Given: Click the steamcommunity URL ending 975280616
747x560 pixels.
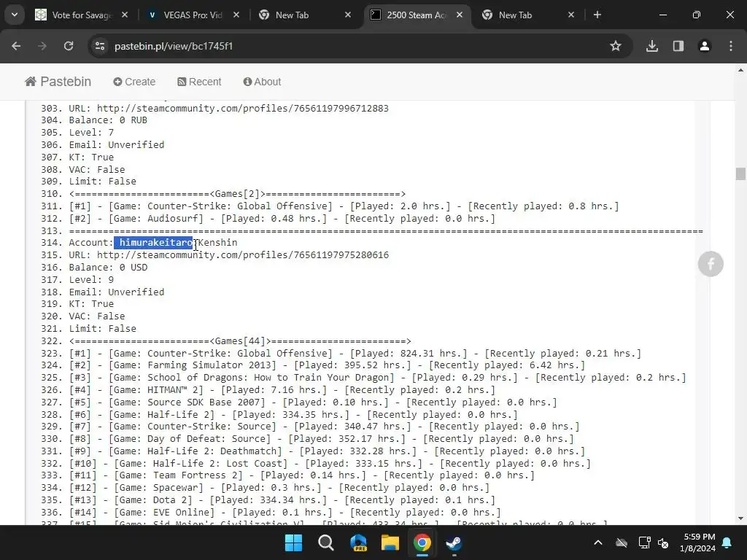Looking at the screenshot, I should coord(243,254).
